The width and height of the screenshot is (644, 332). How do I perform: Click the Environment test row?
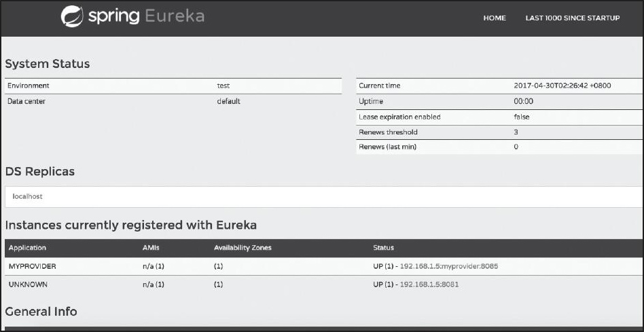click(x=173, y=86)
